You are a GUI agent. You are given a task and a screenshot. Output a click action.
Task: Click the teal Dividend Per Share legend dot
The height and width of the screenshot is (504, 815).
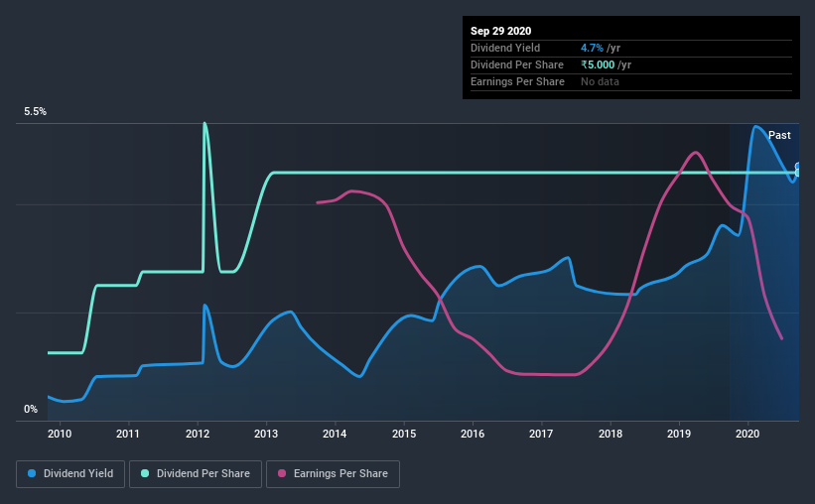click(x=145, y=473)
